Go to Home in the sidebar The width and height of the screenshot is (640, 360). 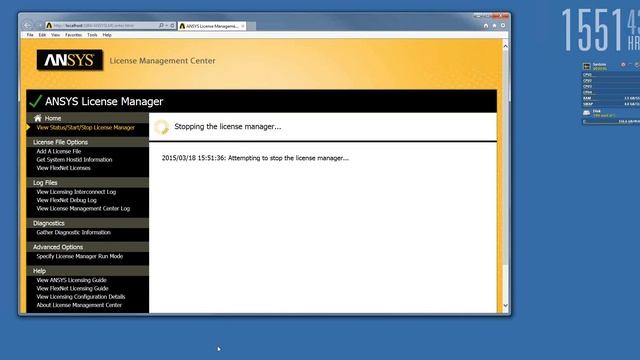[x=53, y=118]
